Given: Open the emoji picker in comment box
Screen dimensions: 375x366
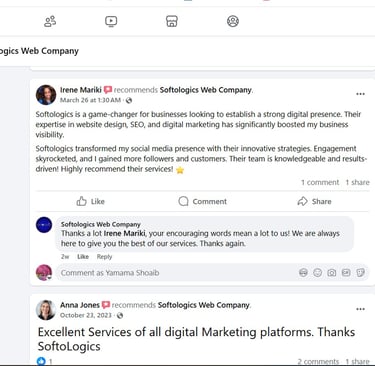Looking at the screenshot, I should [x=318, y=273].
